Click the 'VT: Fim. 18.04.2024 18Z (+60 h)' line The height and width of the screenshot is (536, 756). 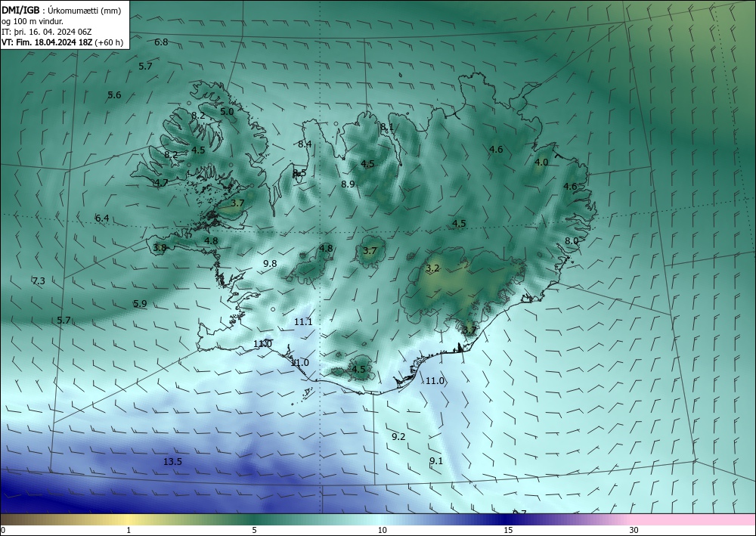(x=62, y=42)
